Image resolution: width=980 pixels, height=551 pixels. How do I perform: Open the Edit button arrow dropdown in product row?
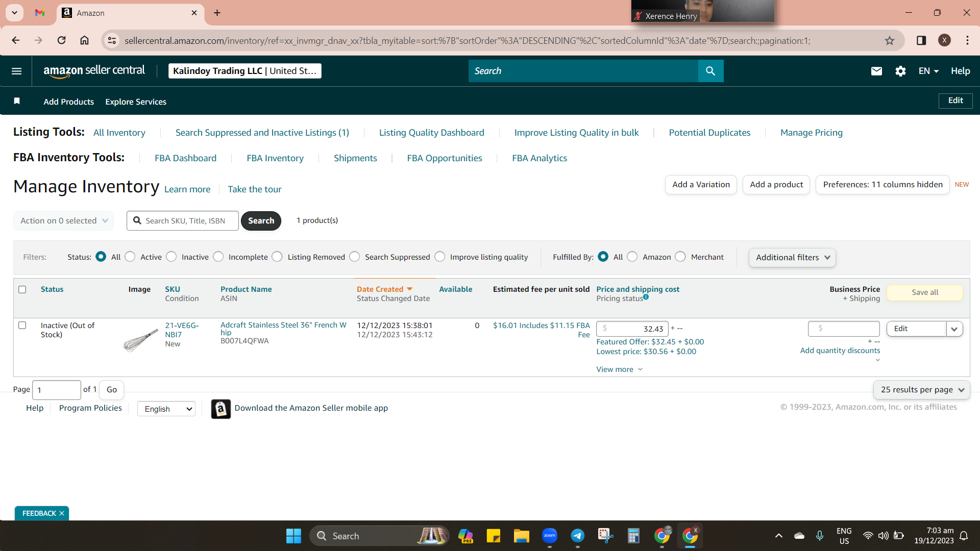[x=954, y=329]
